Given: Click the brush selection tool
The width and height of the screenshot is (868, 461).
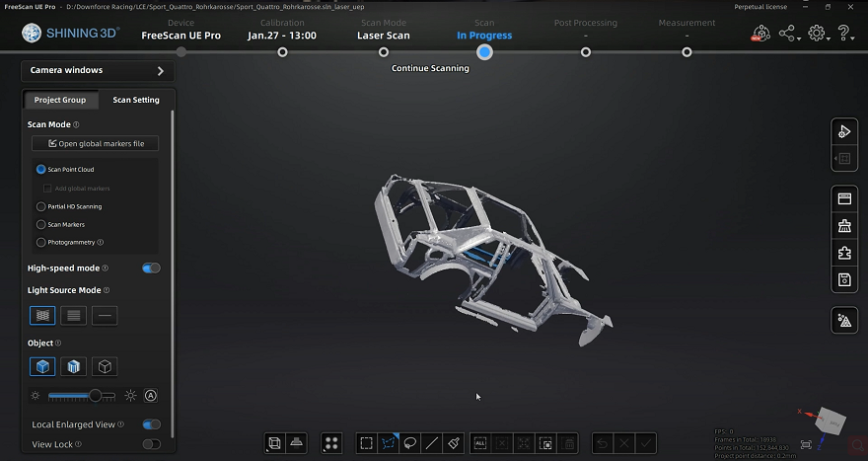Looking at the screenshot, I should [454, 443].
